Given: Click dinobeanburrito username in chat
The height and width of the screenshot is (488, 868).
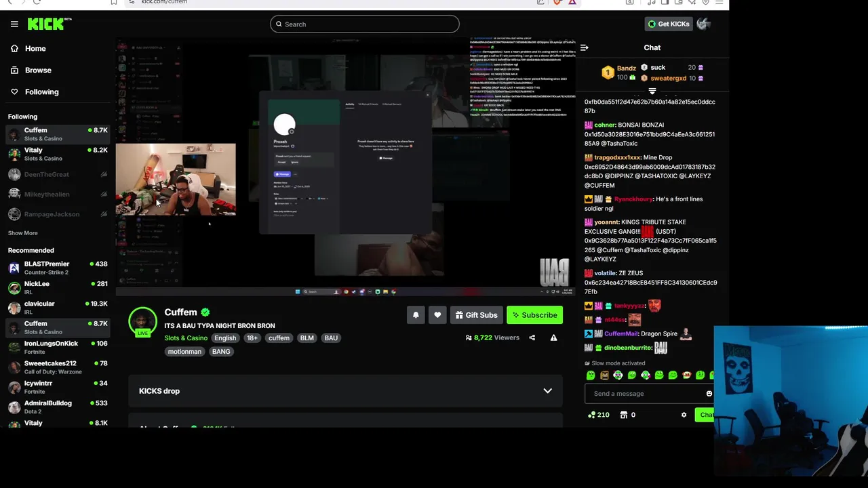Looking at the screenshot, I should (x=627, y=348).
